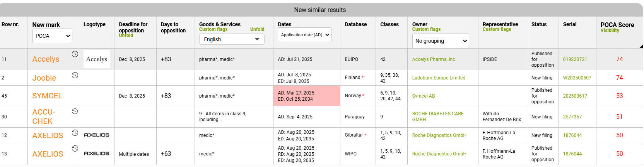Open serial number W202500507
The height and width of the screenshot is (167, 644).
pos(577,78)
